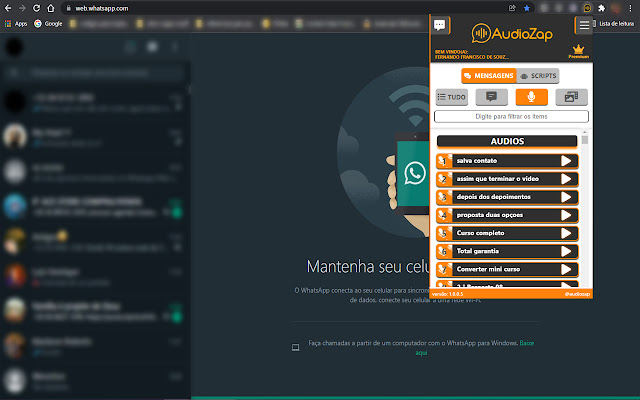Open WhatsApp sidebar menu dots
Viewport: 640px width, 400px height.
pyautogui.click(x=175, y=47)
